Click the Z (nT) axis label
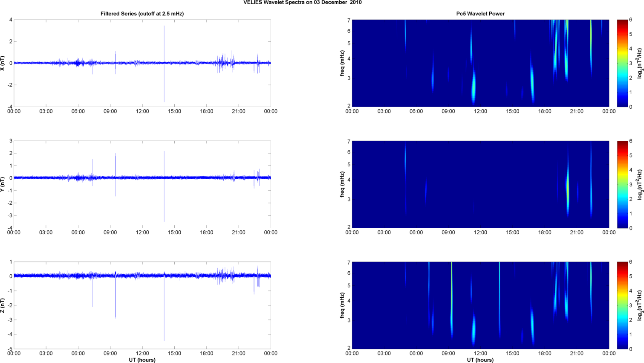644x363 pixels. pyautogui.click(x=3, y=305)
